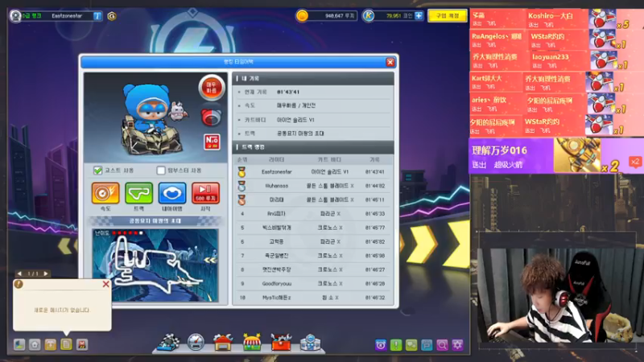Open the purple gear settings icon
The image size is (644, 362).
[457, 345]
